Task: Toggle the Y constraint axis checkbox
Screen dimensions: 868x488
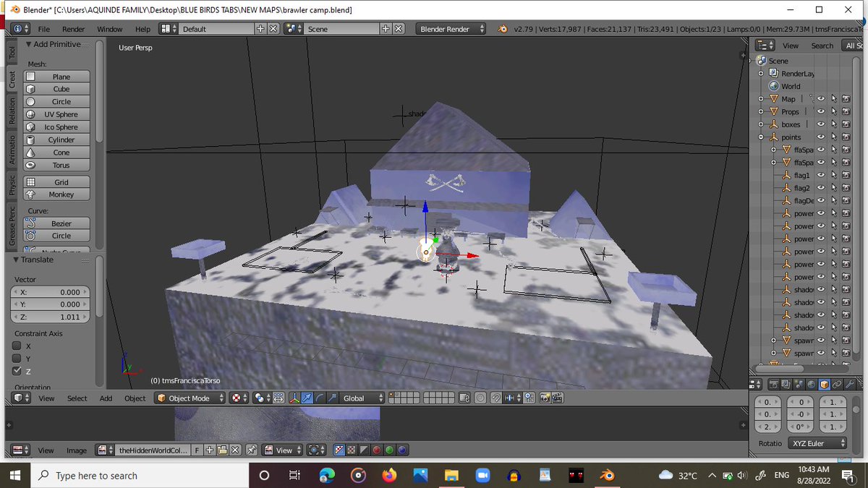Action: pyautogui.click(x=17, y=358)
